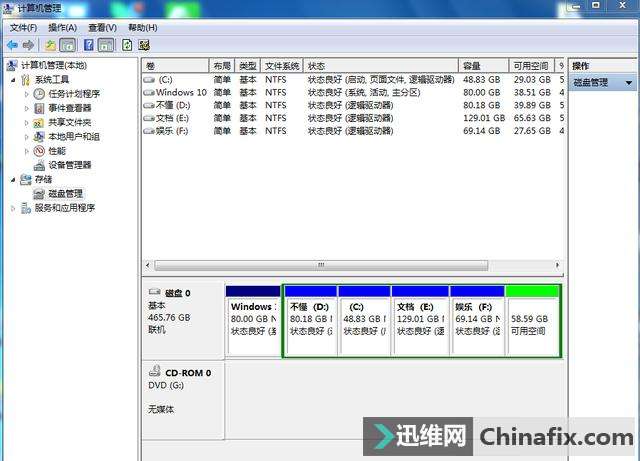This screenshot has width=640, height=461.
Task: Sort by the 容量 column header
Action: point(484,66)
